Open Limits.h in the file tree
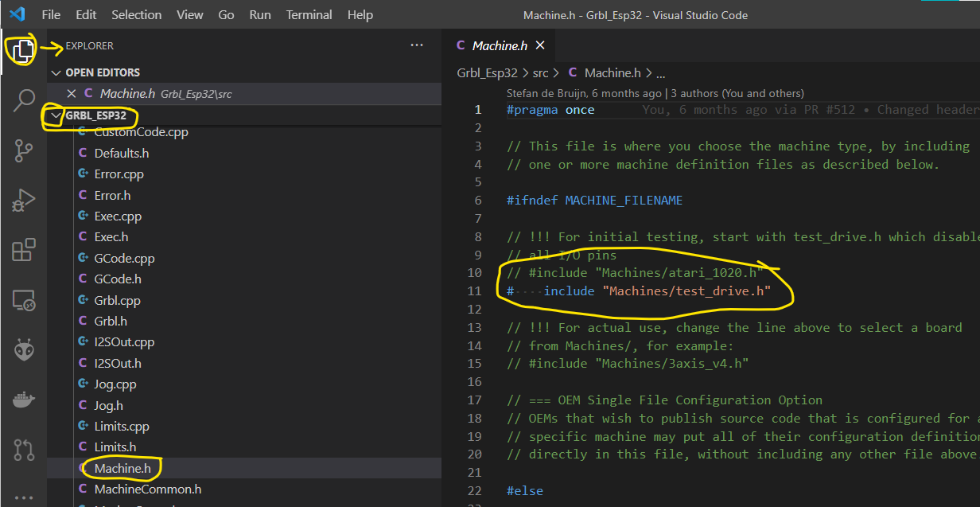 (x=115, y=447)
